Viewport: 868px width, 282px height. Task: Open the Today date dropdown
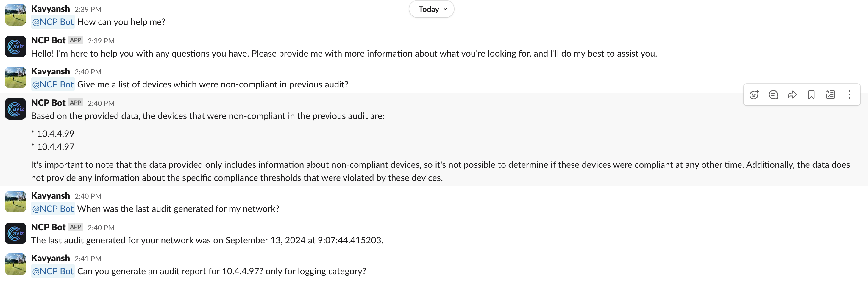[x=431, y=9]
